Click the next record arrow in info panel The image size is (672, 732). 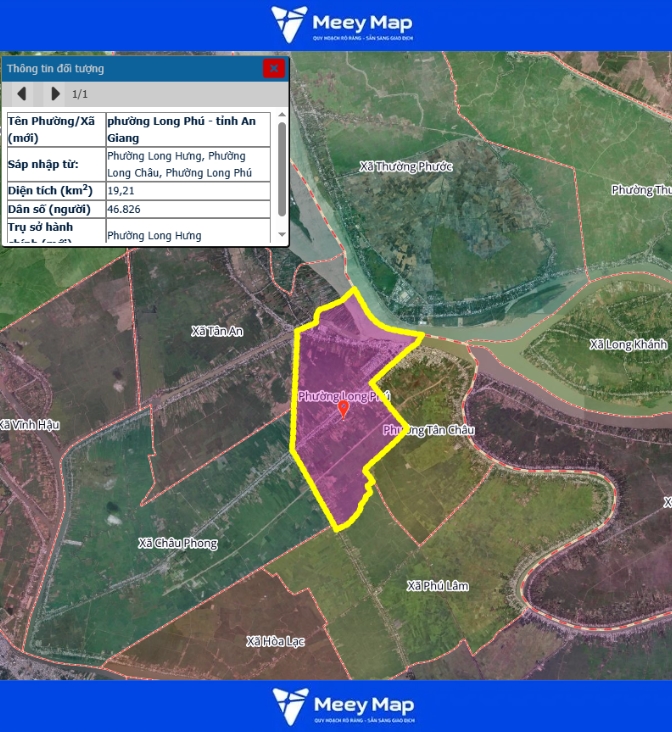55,94
